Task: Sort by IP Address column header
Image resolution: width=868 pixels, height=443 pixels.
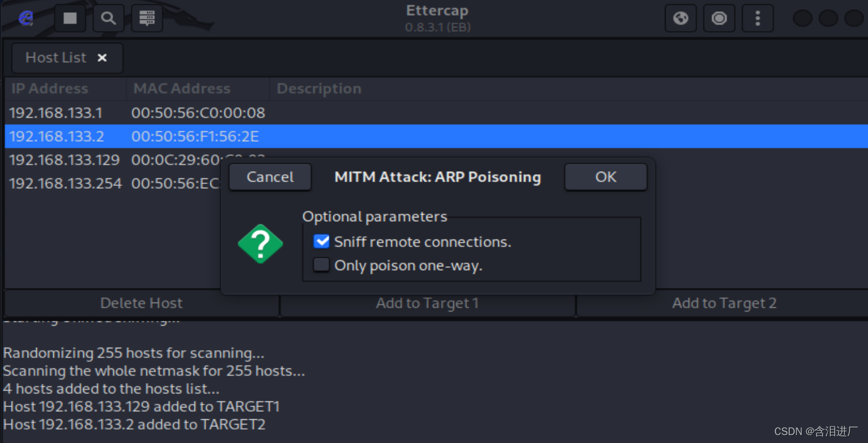Action: click(65, 89)
